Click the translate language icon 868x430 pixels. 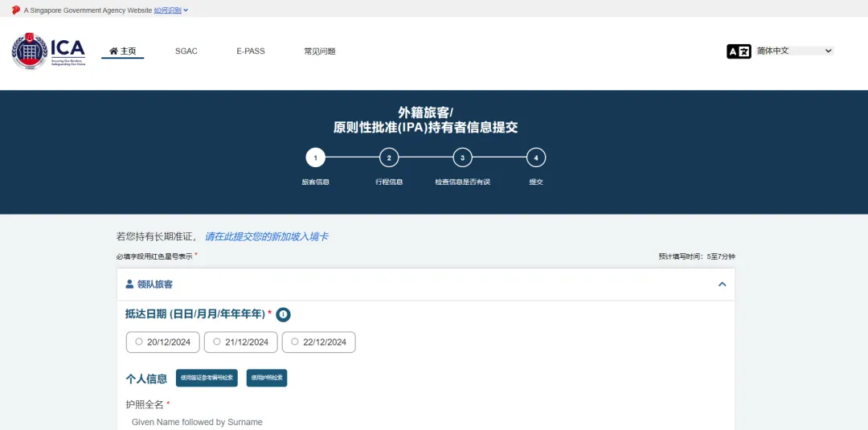739,51
